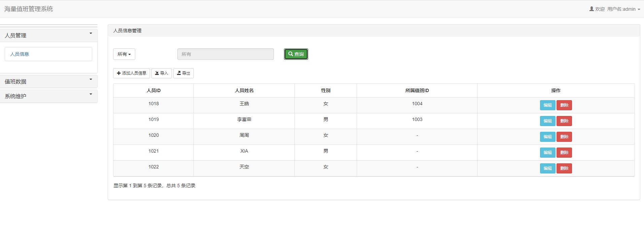The width and height of the screenshot is (644, 241).
Task: Click the 添加人员信息 button
Action: (x=132, y=73)
